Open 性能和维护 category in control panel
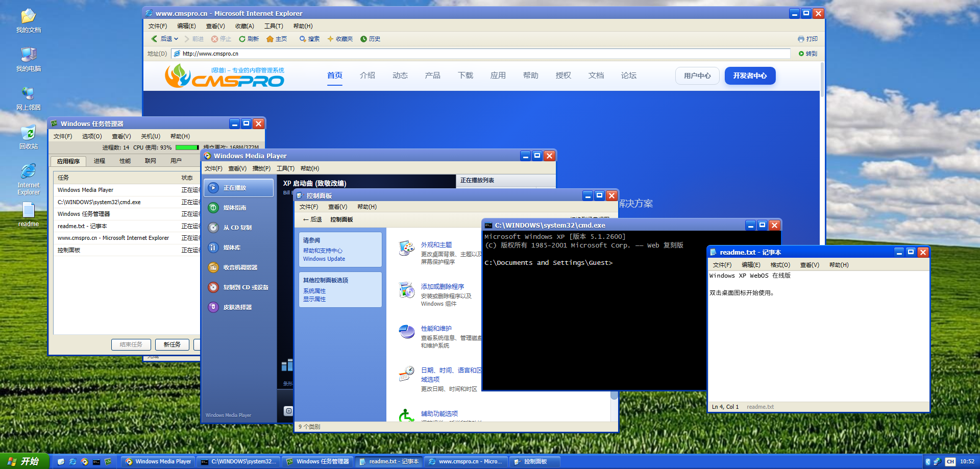Viewport: 980px width, 469px height. (436, 329)
